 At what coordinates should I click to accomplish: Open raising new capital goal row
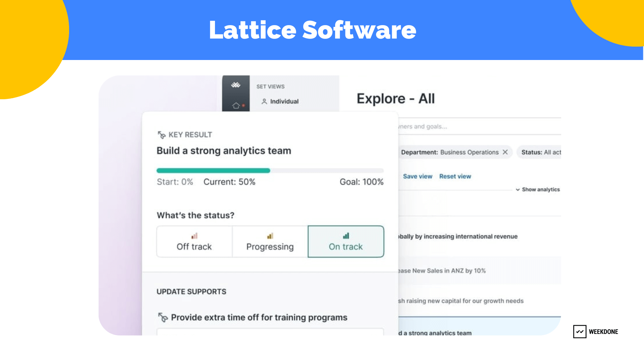(480, 301)
